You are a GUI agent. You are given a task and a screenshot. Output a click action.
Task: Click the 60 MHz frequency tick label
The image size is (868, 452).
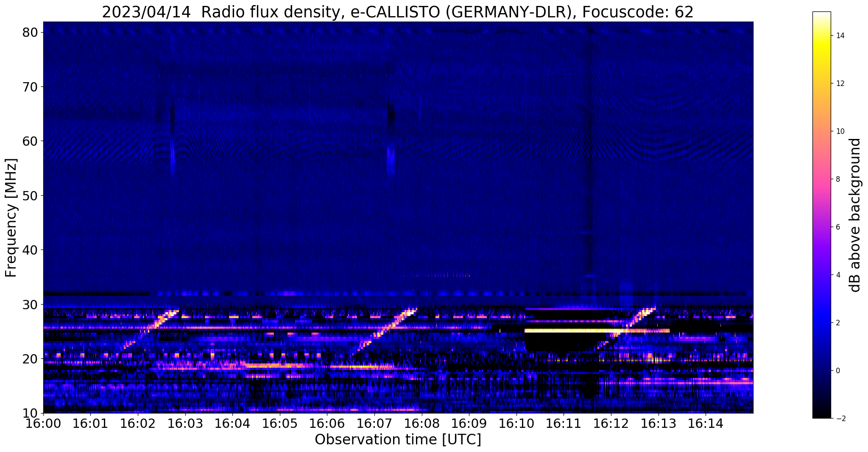[x=31, y=141]
